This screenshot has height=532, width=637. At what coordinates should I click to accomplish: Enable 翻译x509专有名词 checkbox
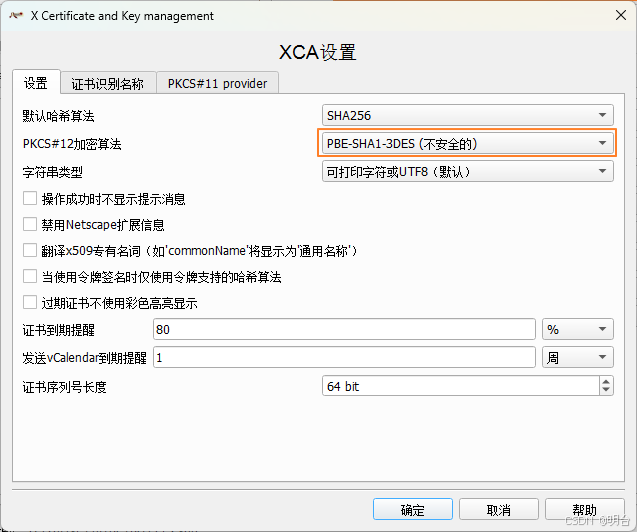[x=30, y=250]
